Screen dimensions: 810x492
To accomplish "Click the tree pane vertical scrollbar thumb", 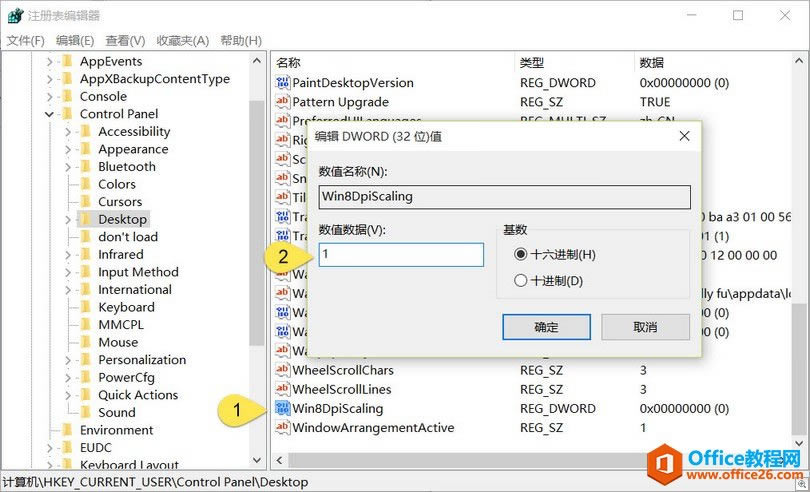I will coord(257,222).
